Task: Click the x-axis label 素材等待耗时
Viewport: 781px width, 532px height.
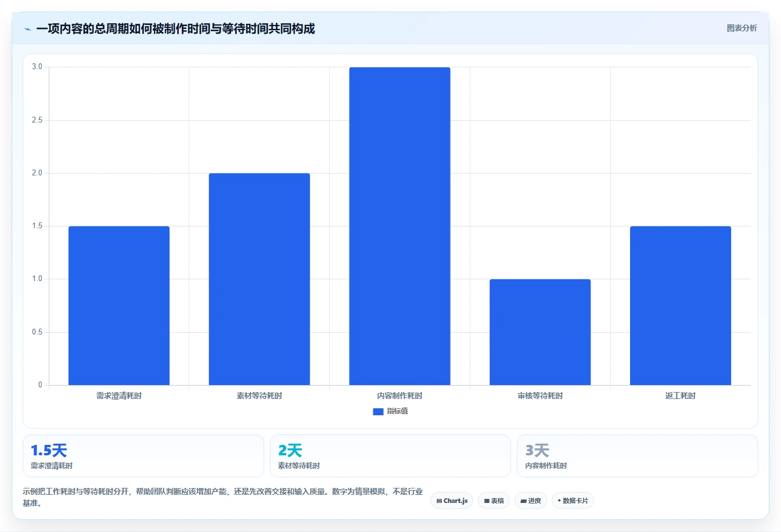Action: coord(260,396)
